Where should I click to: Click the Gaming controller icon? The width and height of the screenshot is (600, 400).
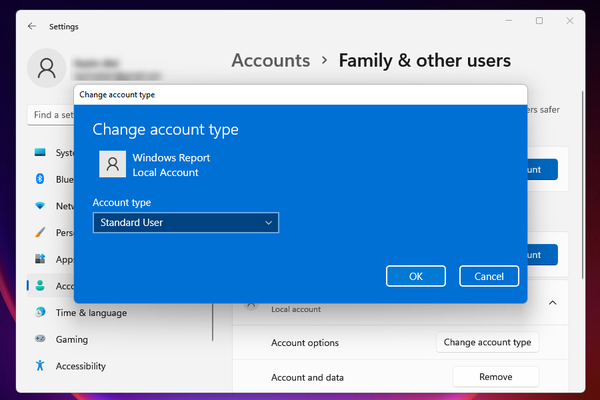click(x=40, y=339)
